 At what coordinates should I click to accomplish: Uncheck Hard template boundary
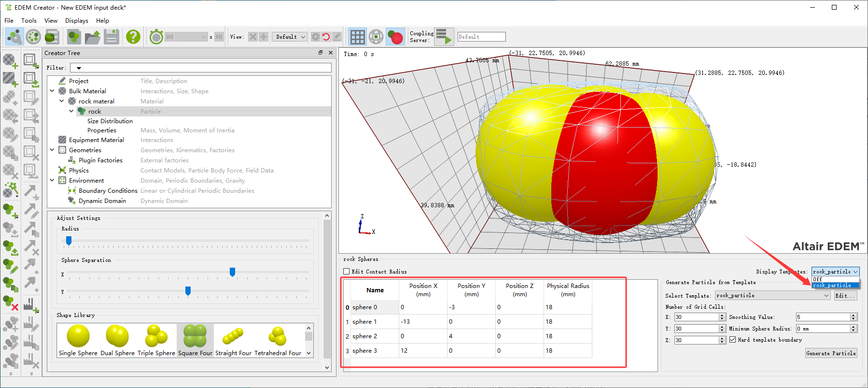733,340
